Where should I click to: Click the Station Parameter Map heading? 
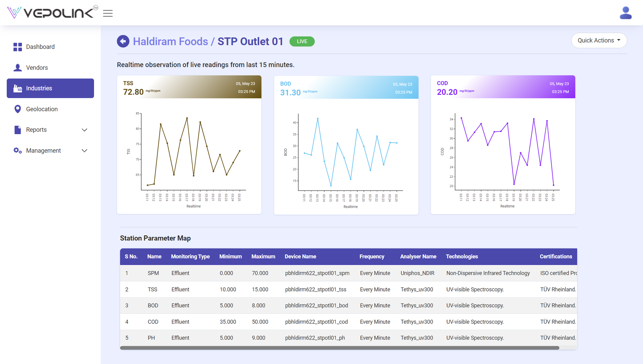[155, 238]
